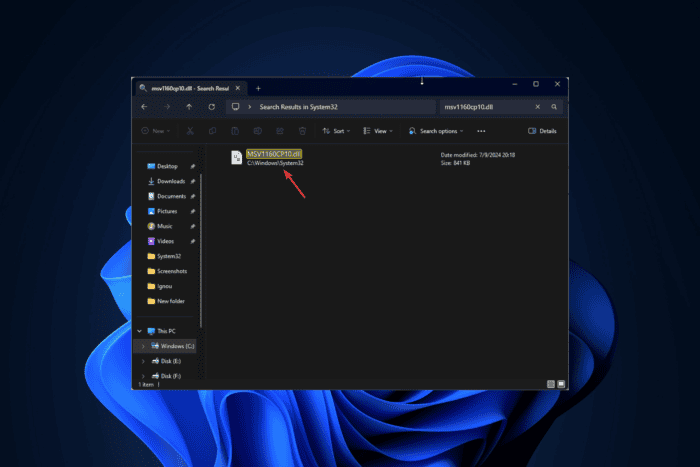This screenshot has width=700, height=467.
Task: Open Videos in the sidebar
Action: 165,241
